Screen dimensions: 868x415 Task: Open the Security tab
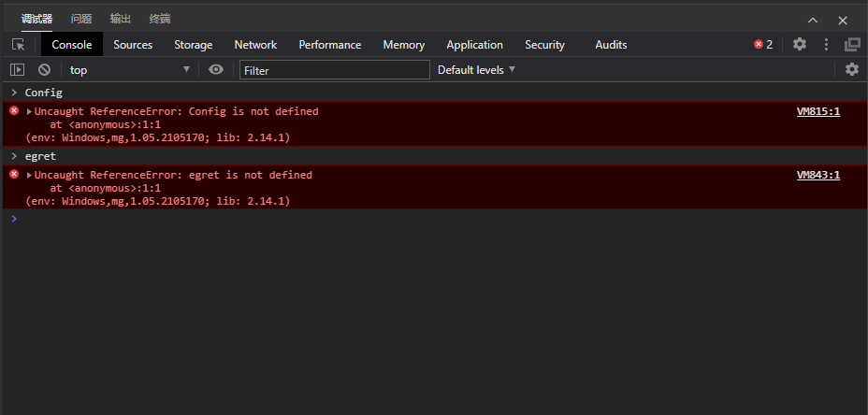click(x=544, y=44)
